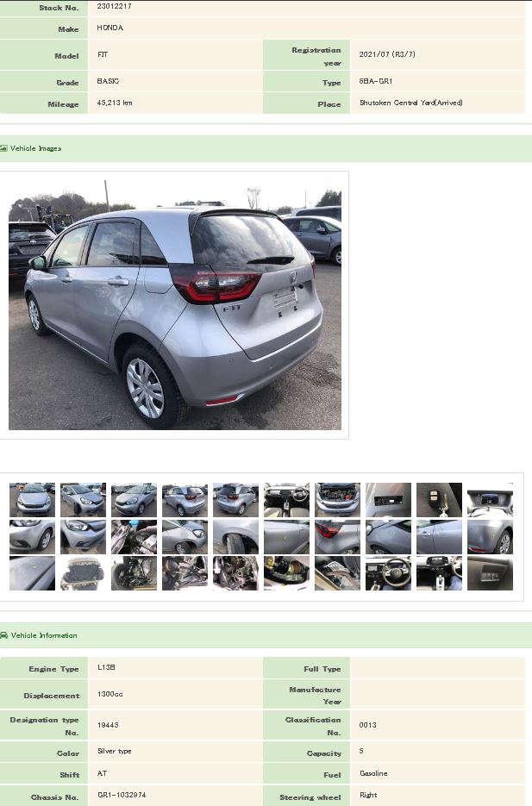Click the Vehicle Images header text
Screen dimensions: 532x806
[x=35, y=148]
